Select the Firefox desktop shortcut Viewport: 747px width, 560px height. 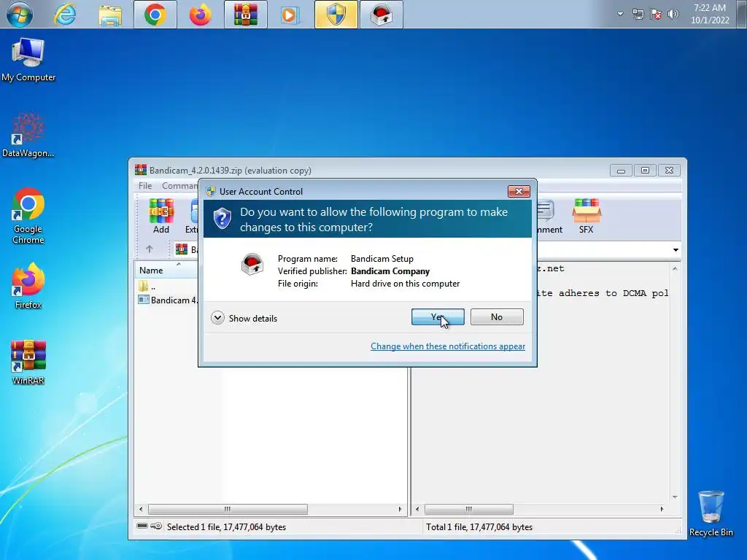pyautogui.click(x=28, y=286)
